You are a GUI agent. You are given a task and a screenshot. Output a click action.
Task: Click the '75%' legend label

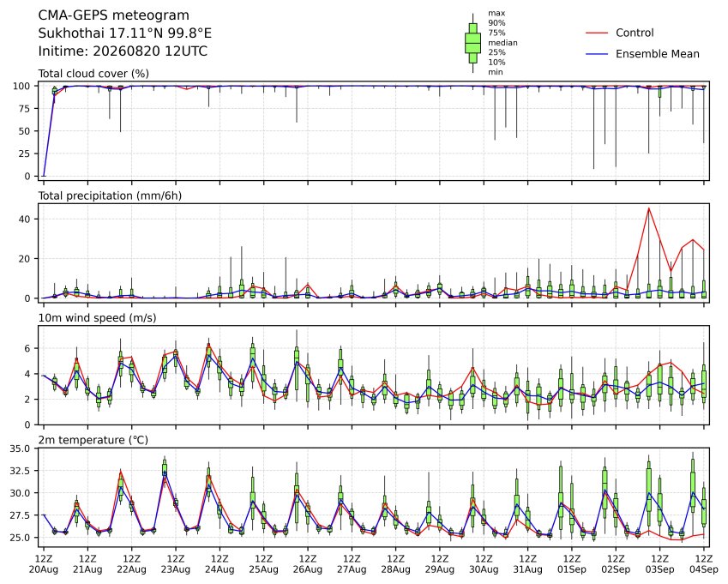[496, 33]
